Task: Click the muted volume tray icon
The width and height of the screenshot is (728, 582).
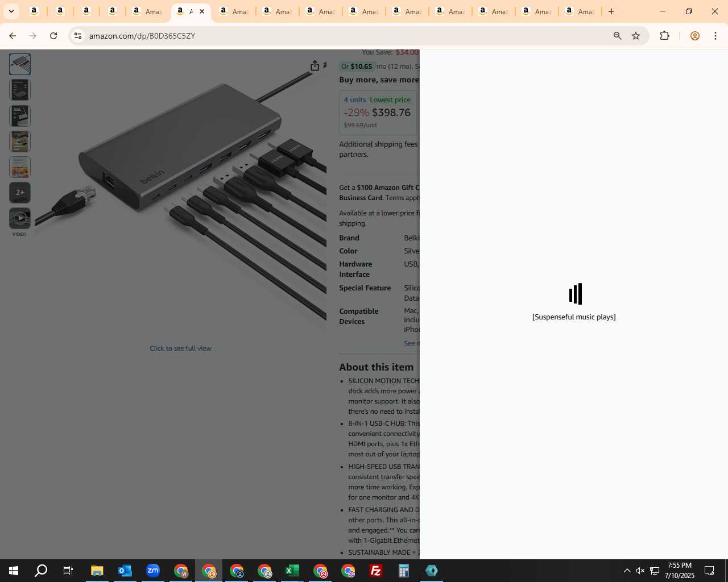Action: point(640,571)
